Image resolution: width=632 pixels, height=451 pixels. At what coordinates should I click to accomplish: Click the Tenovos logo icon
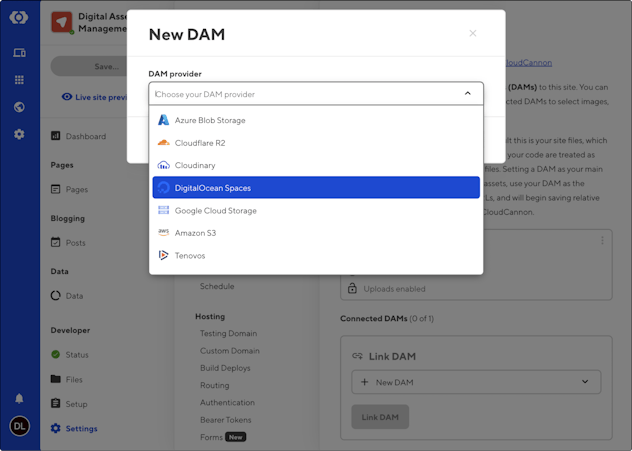point(163,255)
